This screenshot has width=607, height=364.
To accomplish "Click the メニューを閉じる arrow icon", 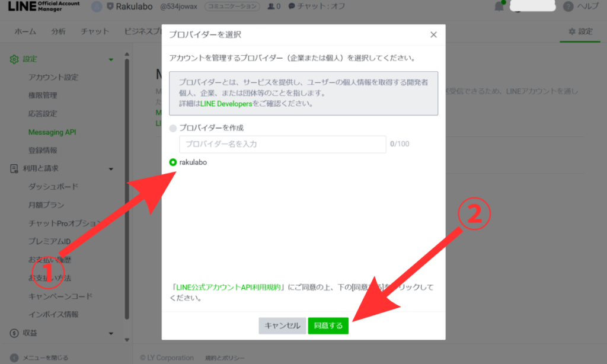I will (x=14, y=358).
